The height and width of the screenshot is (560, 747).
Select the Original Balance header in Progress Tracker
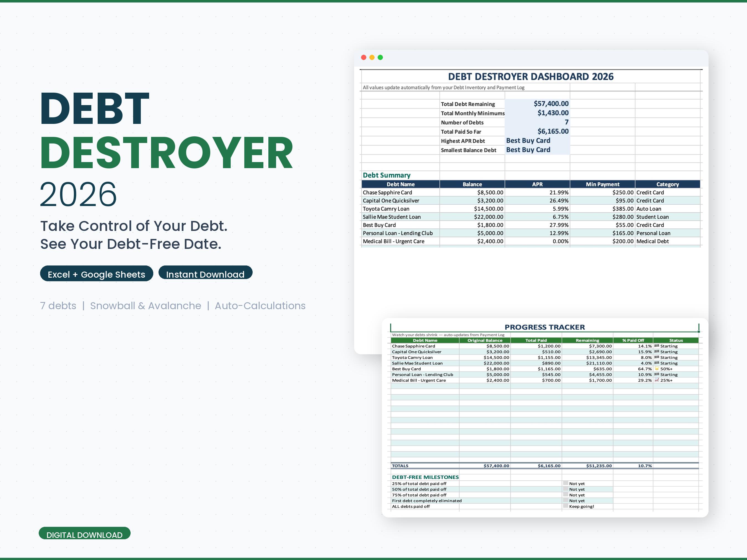(x=485, y=340)
